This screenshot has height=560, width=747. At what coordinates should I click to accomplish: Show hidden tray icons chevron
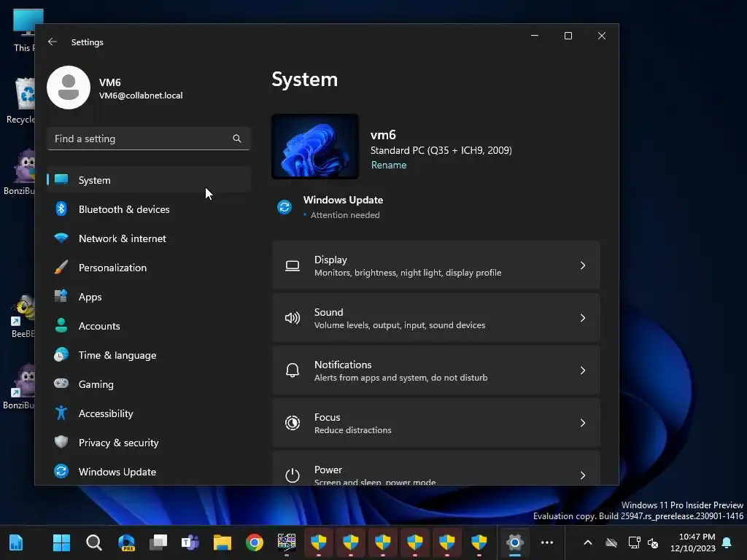pyautogui.click(x=588, y=542)
